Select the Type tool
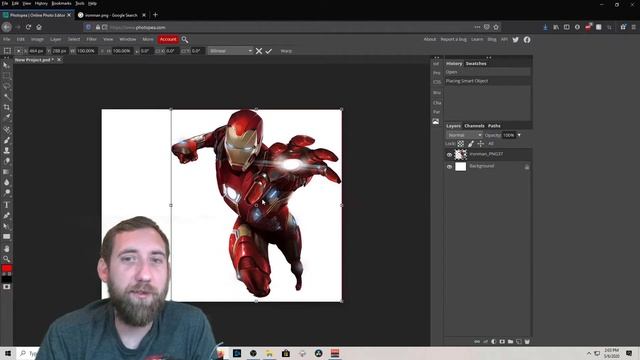The image size is (640, 360). tap(7, 205)
